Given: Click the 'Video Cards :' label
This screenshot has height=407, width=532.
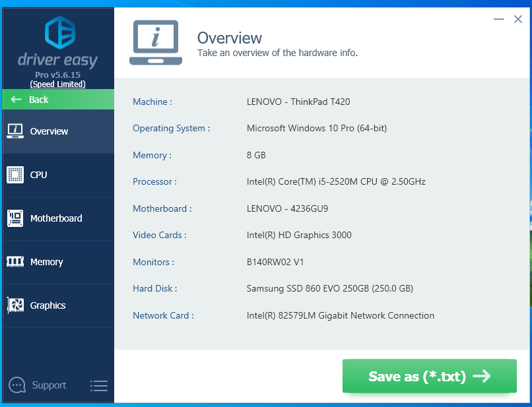Looking at the screenshot, I should coord(160,235).
